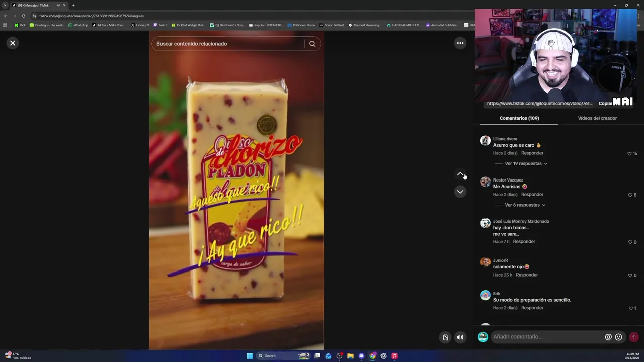Mute the video with the speaker icon
This screenshot has height=362, width=644.
click(460, 337)
